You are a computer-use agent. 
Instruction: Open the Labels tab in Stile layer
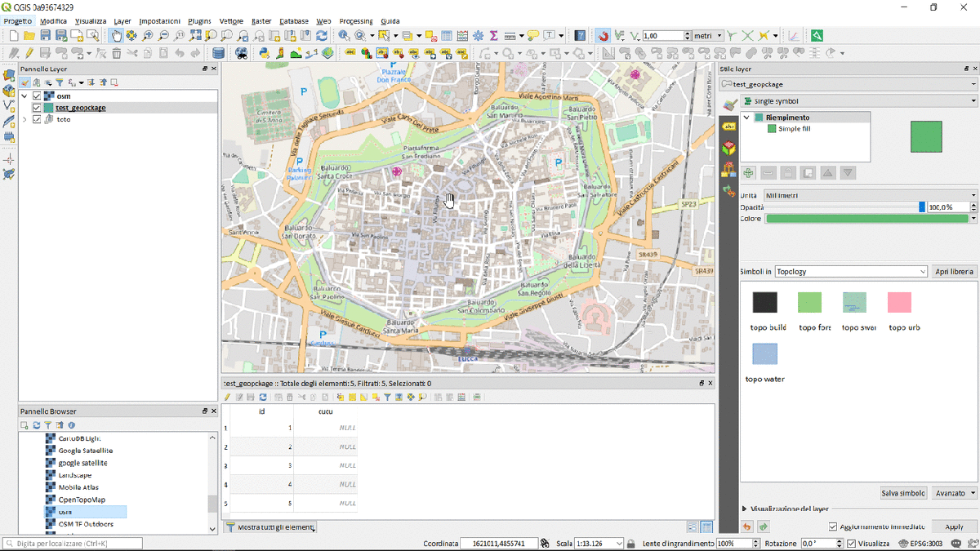(729, 126)
